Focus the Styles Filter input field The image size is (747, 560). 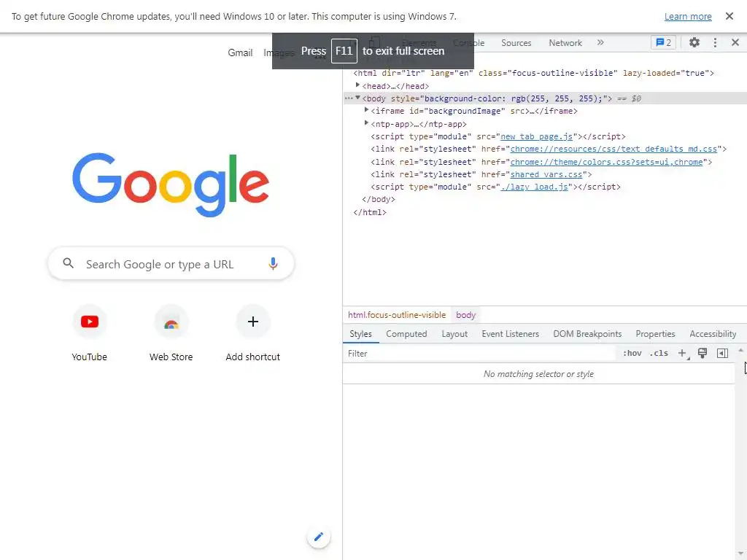(x=479, y=354)
